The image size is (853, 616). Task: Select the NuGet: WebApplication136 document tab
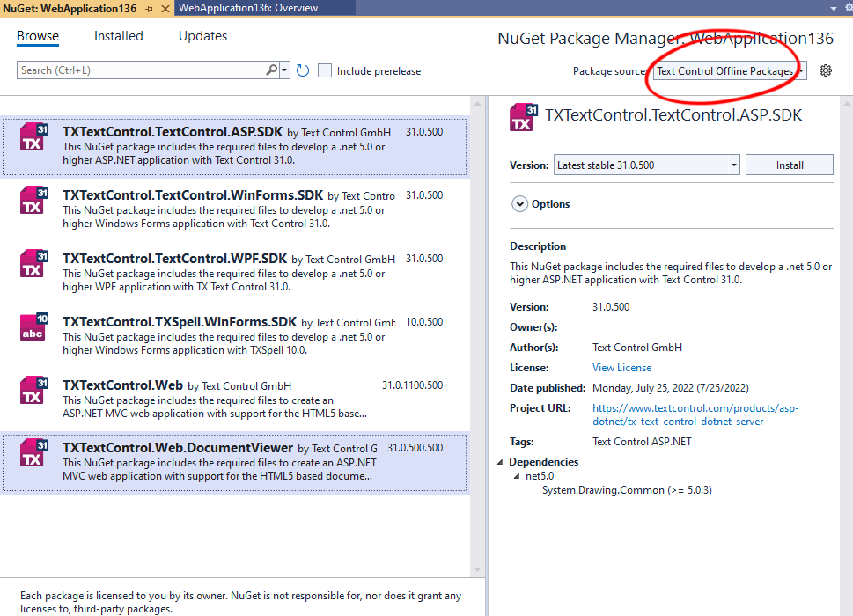click(x=70, y=9)
